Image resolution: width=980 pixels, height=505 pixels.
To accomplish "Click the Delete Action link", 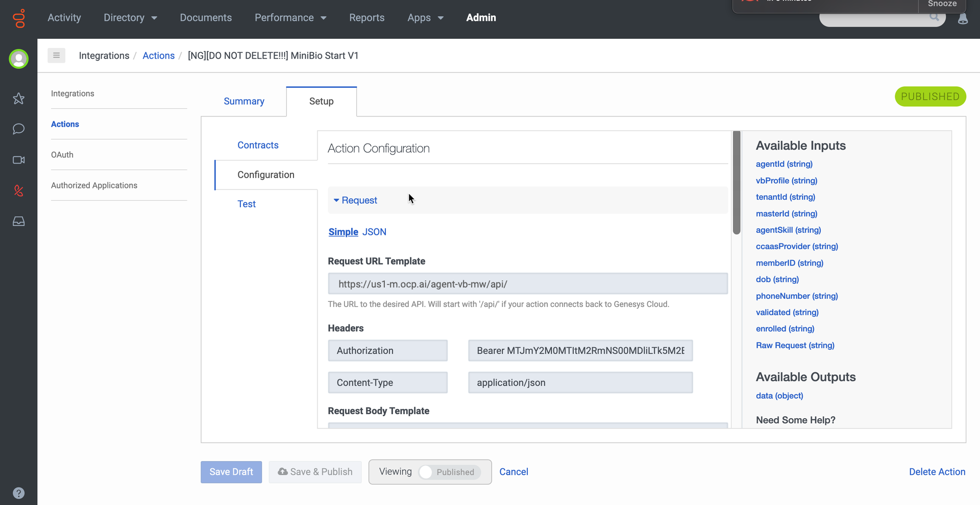I will click(937, 472).
